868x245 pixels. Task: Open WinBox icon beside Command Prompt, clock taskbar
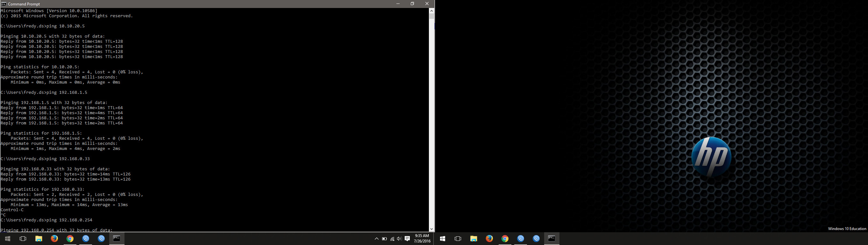101,239
